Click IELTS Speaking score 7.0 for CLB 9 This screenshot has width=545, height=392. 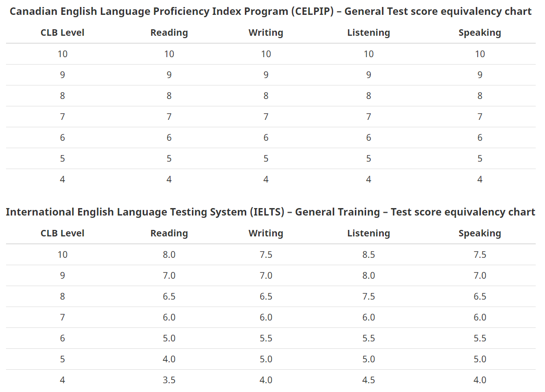(479, 275)
